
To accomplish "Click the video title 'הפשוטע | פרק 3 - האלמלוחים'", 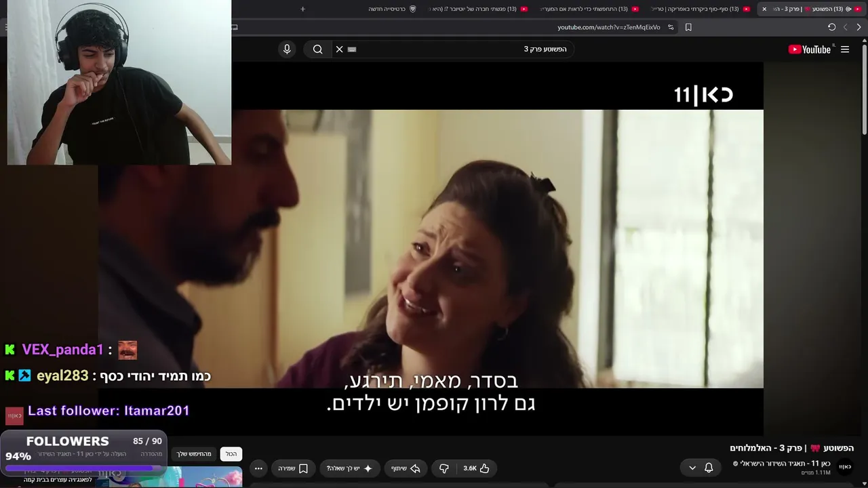I will [791, 448].
